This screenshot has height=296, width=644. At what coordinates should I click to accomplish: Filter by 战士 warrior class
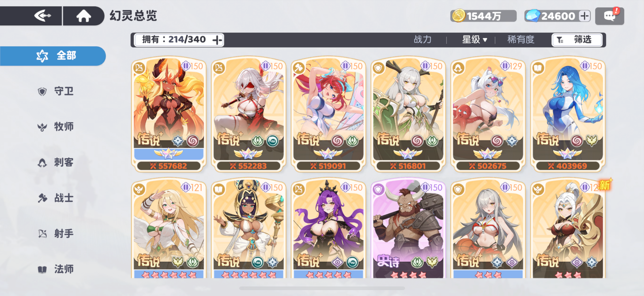click(x=56, y=198)
